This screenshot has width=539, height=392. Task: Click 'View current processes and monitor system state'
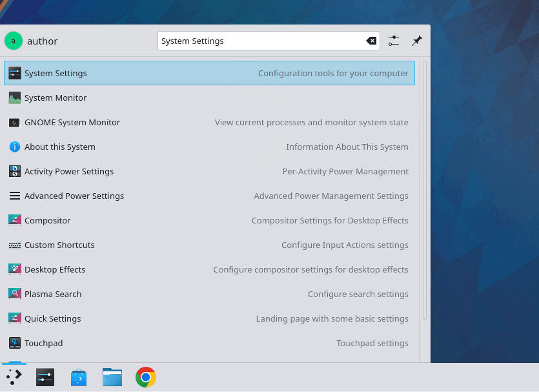pyautogui.click(x=311, y=123)
